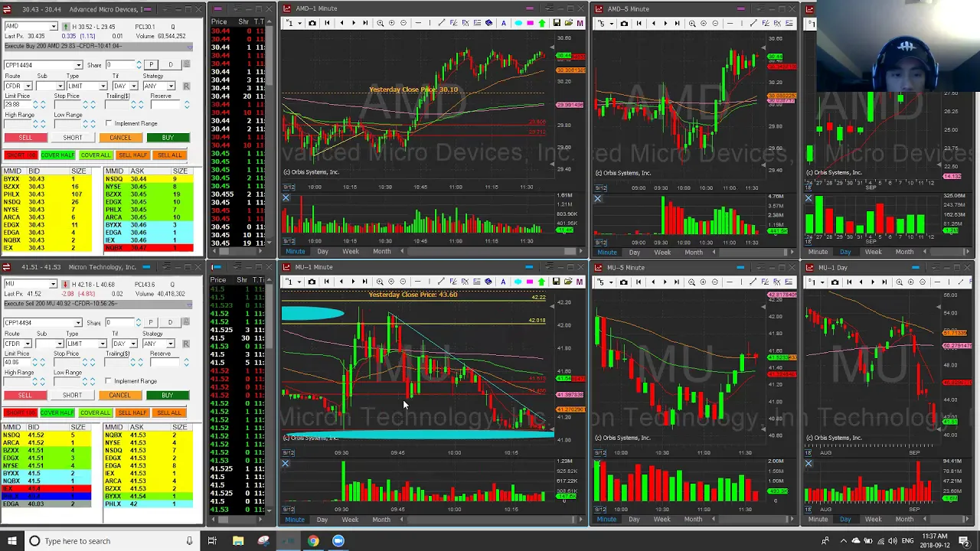Open the Route CFDR dropdown in AMD panel
Viewport: 980px width, 551px height.
[28, 86]
